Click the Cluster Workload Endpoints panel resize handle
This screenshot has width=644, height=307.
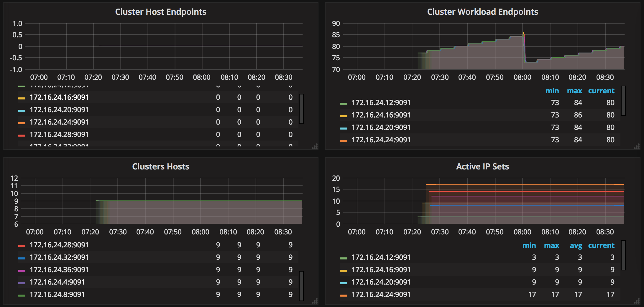[637, 146]
